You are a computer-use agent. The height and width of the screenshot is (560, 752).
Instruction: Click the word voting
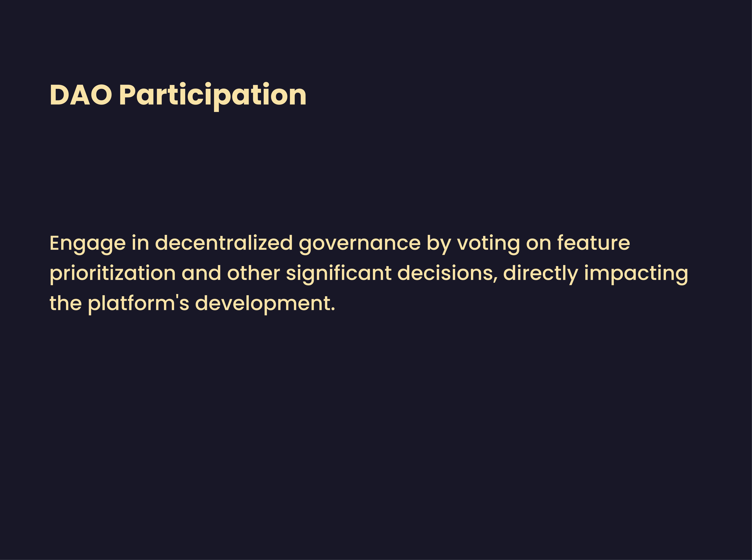tap(488, 243)
